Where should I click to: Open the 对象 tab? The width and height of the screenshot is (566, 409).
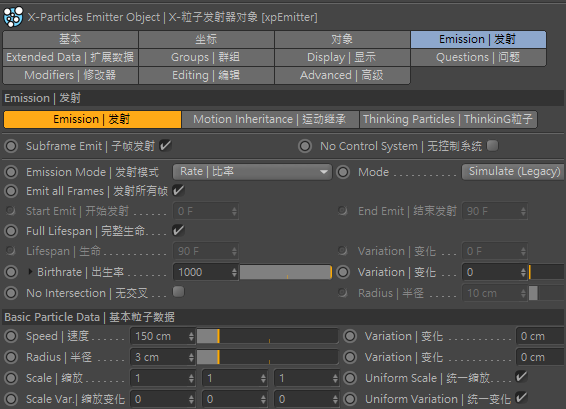(x=342, y=39)
